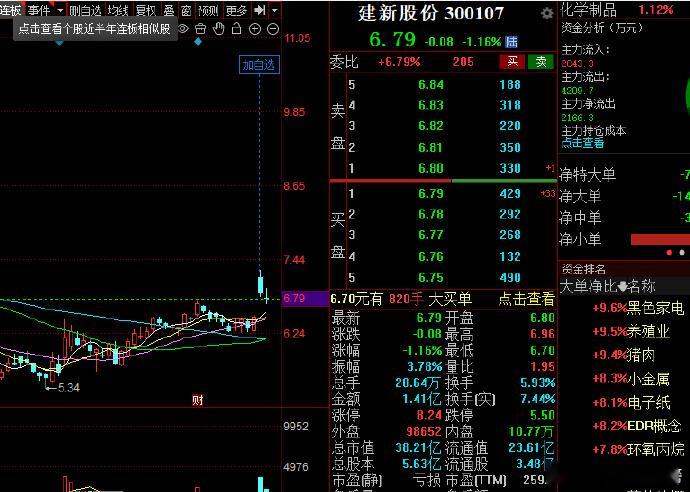Open the toolbox icon in chart toolbar

[x=201, y=29]
